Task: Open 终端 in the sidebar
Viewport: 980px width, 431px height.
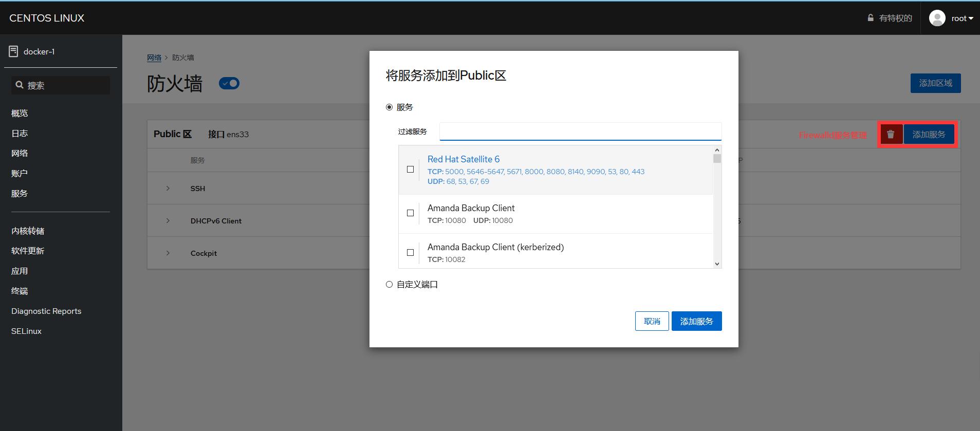Action: (x=20, y=291)
